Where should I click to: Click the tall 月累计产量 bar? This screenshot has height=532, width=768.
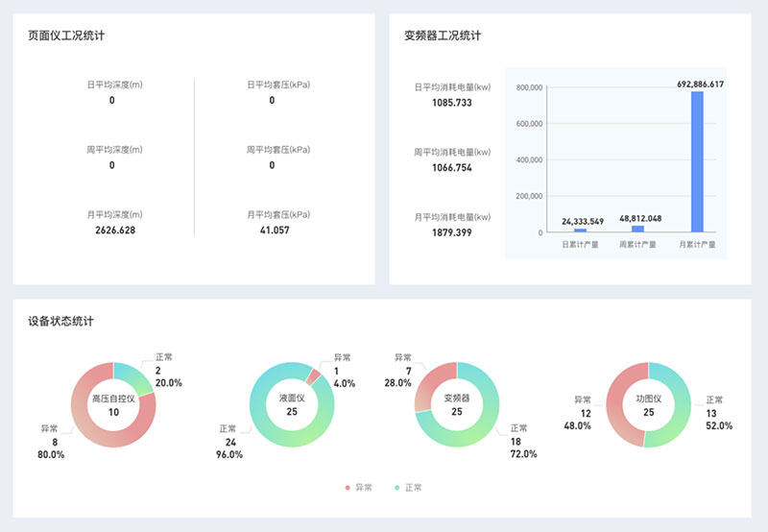[x=697, y=161]
